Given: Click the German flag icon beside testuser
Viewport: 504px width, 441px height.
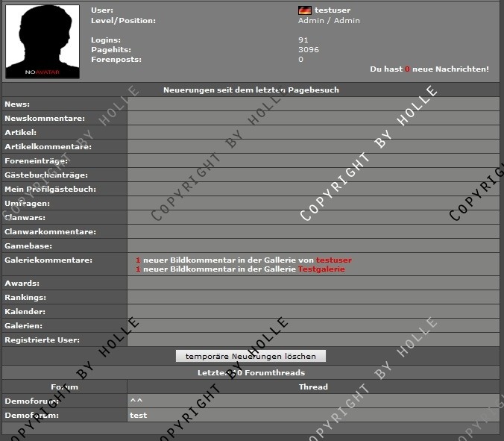Looking at the screenshot, I should pos(304,10).
